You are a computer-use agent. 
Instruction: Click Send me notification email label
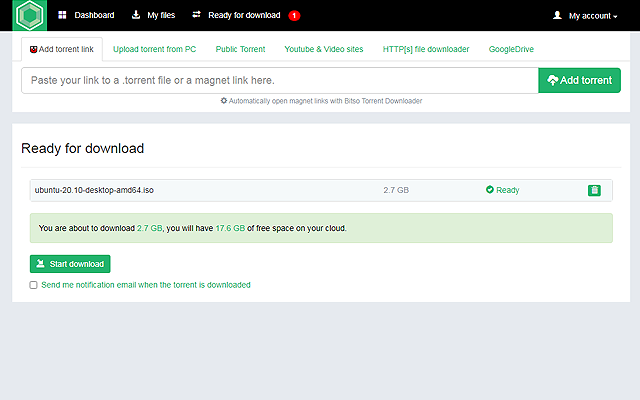pyautogui.click(x=146, y=285)
